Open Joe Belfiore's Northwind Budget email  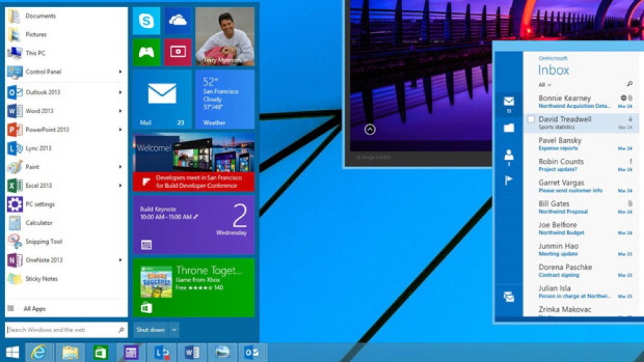(580, 228)
